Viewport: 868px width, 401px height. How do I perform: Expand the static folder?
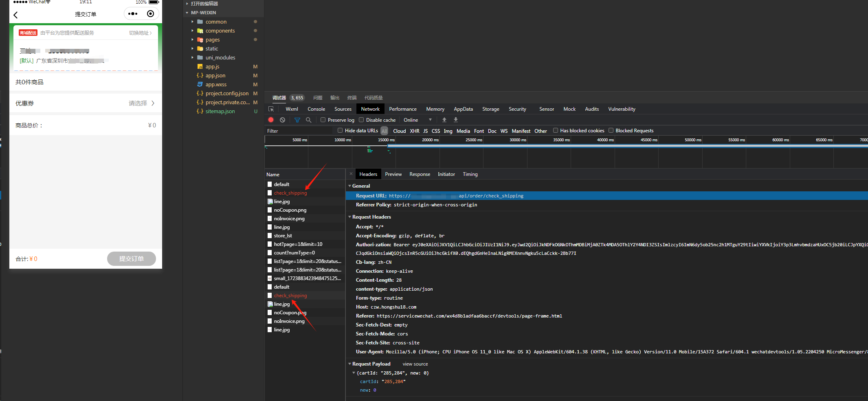pyautogui.click(x=193, y=48)
